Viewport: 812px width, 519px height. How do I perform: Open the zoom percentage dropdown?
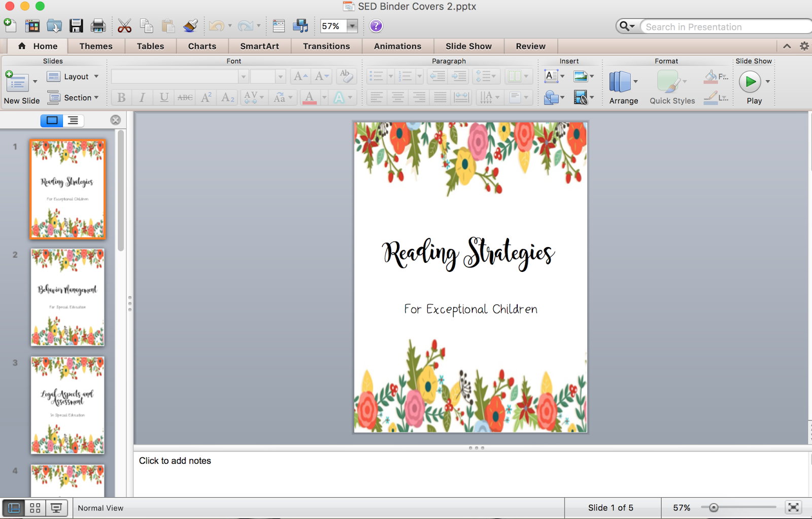point(352,26)
